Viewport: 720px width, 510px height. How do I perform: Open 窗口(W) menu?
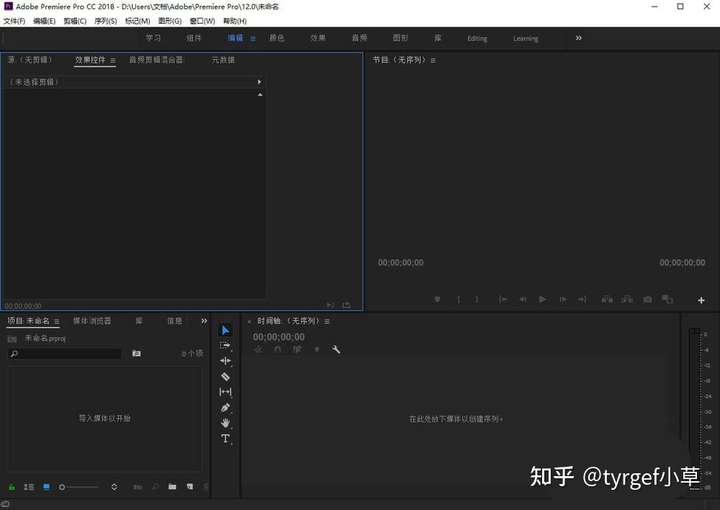pos(202,21)
